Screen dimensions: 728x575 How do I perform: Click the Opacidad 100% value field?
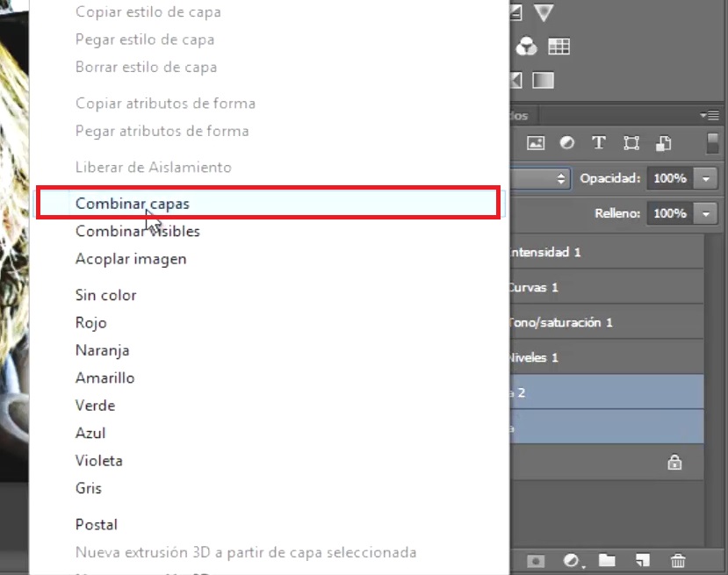pos(670,178)
